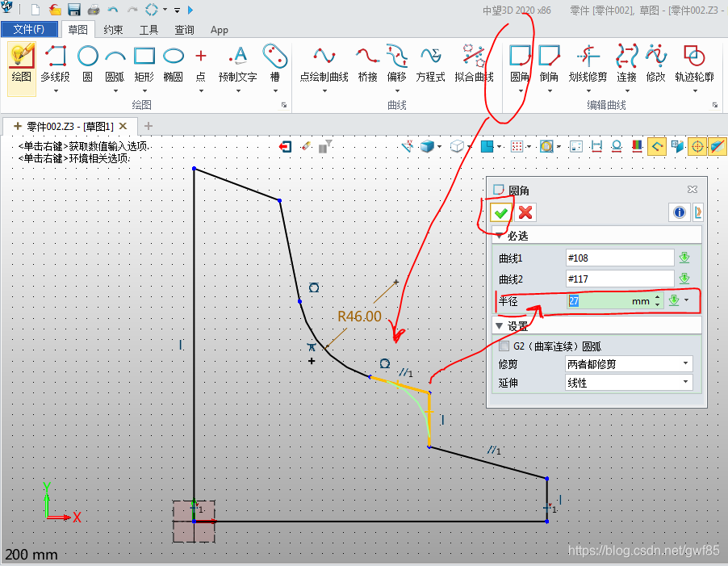Click the 划线修剪 trim tool

pos(587,64)
